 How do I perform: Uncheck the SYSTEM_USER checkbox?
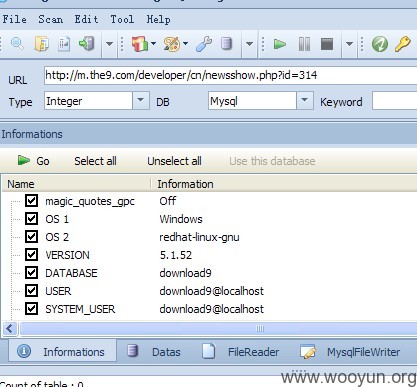31,309
